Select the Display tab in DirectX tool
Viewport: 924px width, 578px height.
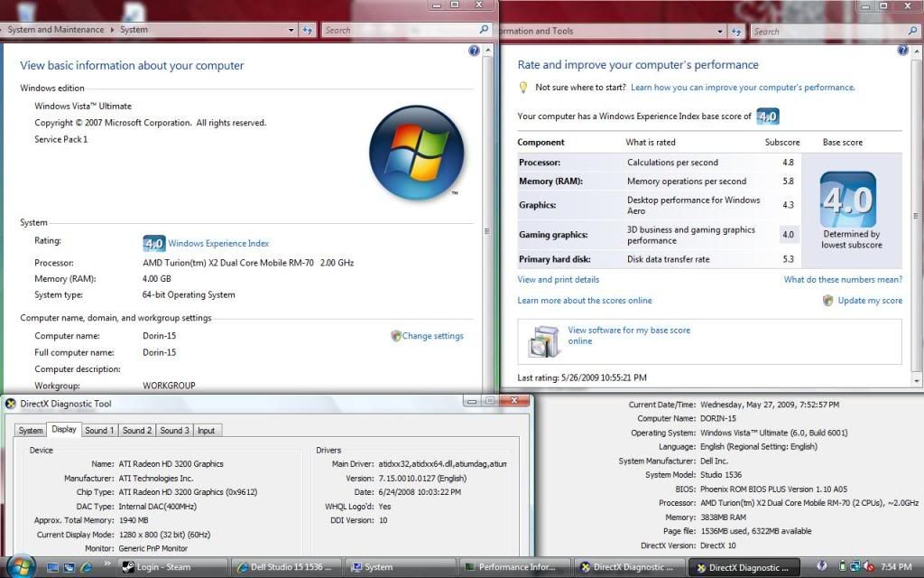(64, 429)
